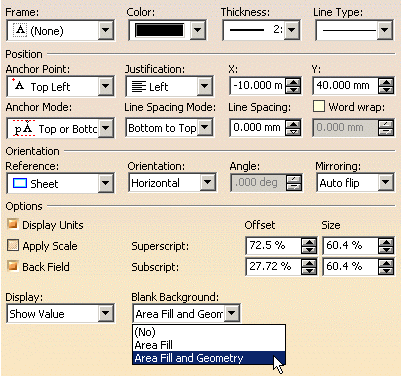
Task: Toggle the Apply Scale checkbox
Action: [13, 246]
